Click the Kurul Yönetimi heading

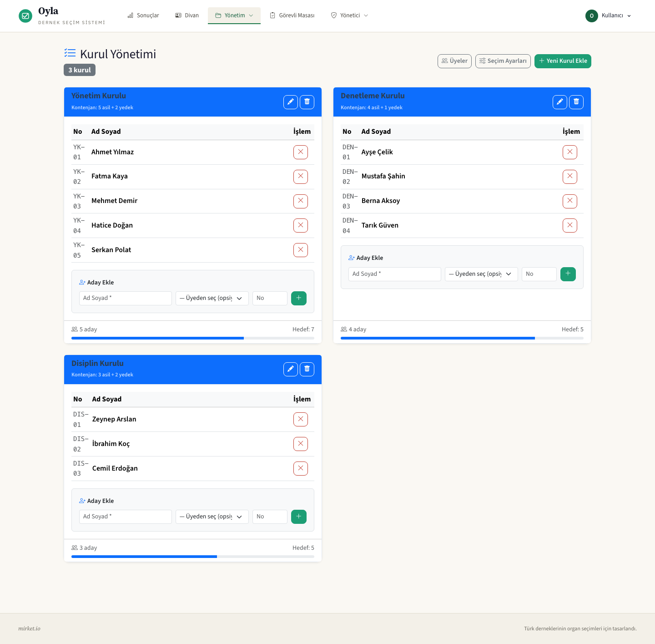(118, 54)
